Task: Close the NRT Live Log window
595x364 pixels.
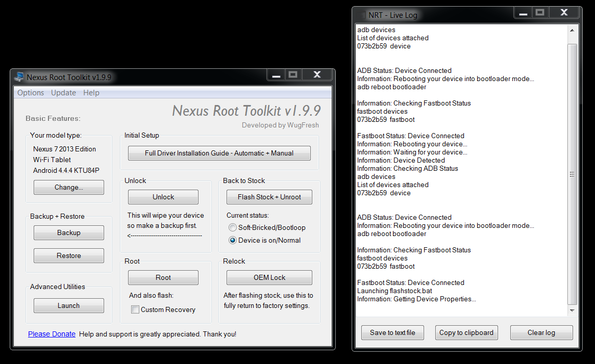Action: (x=564, y=13)
